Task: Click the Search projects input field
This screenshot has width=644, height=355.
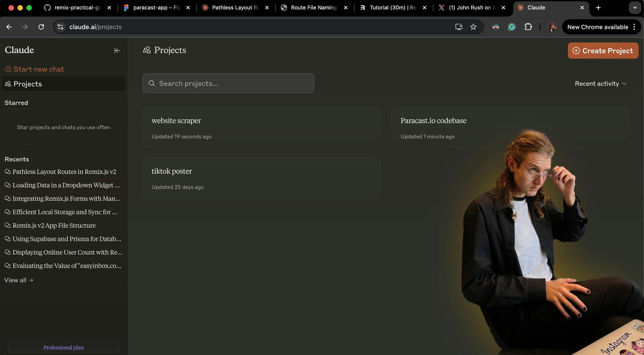Action: tap(228, 83)
